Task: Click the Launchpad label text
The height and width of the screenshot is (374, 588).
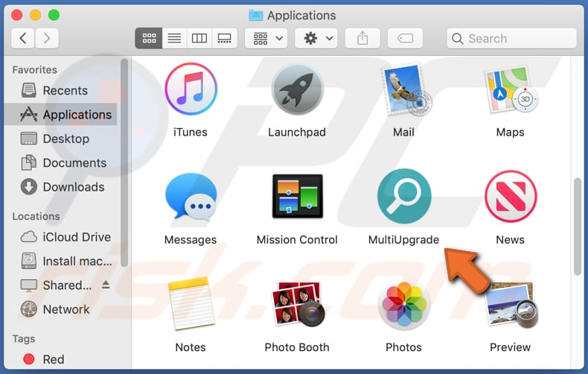Action: [297, 132]
